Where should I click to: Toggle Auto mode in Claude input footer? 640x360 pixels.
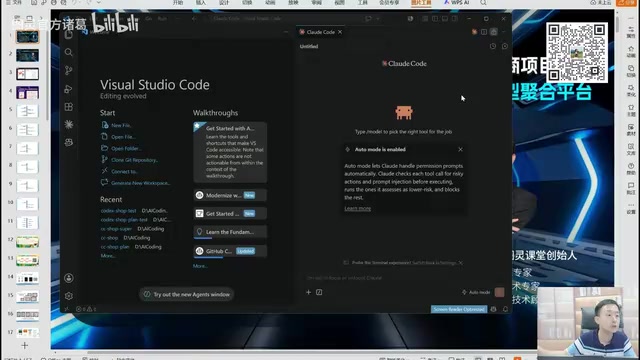click(476, 292)
